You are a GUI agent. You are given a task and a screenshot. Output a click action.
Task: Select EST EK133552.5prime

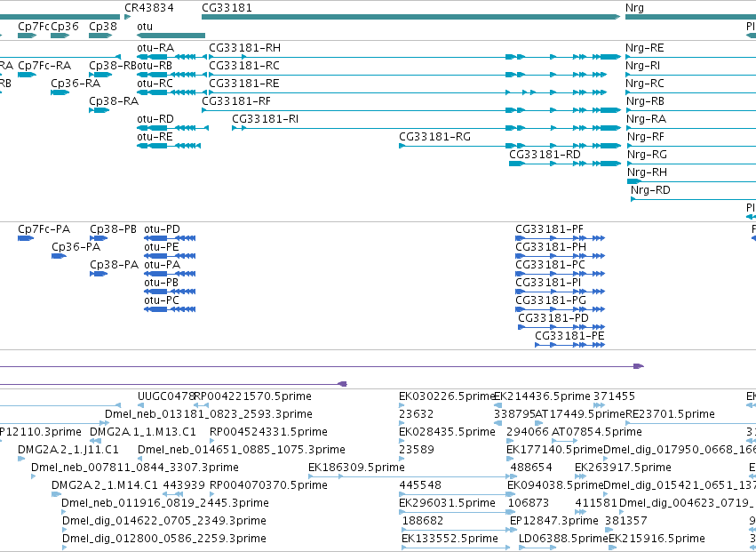[450, 540]
